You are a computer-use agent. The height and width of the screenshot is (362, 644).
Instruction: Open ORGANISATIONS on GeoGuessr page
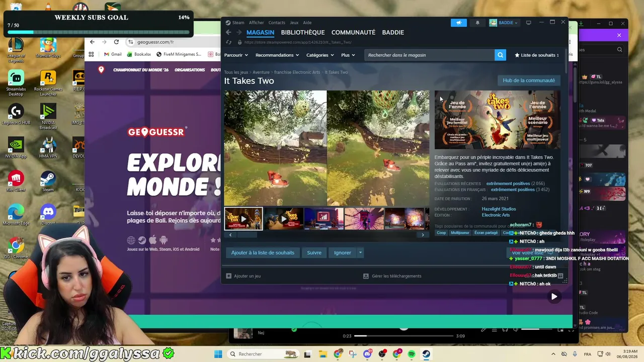[x=190, y=70]
